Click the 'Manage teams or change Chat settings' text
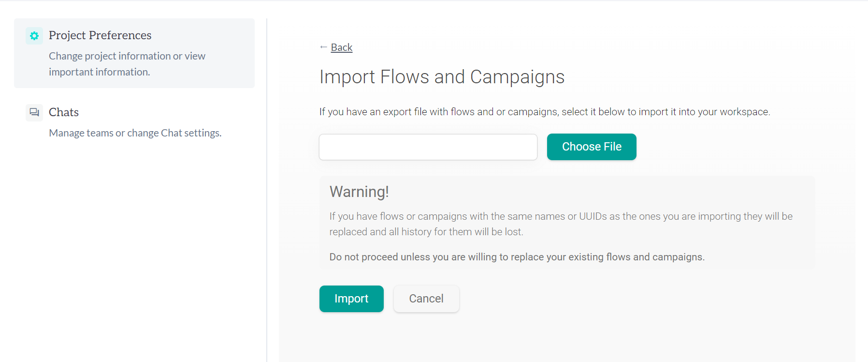 click(135, 133)
